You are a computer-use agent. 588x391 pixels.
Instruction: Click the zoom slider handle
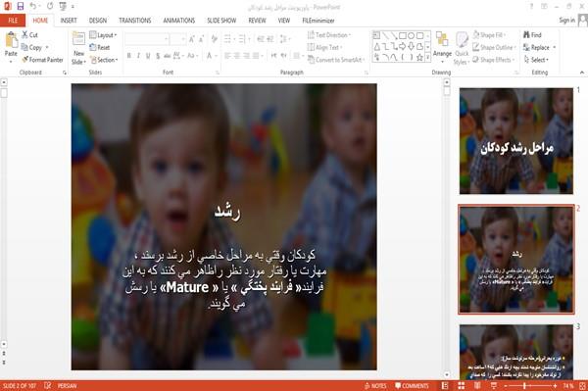point(524,386)
